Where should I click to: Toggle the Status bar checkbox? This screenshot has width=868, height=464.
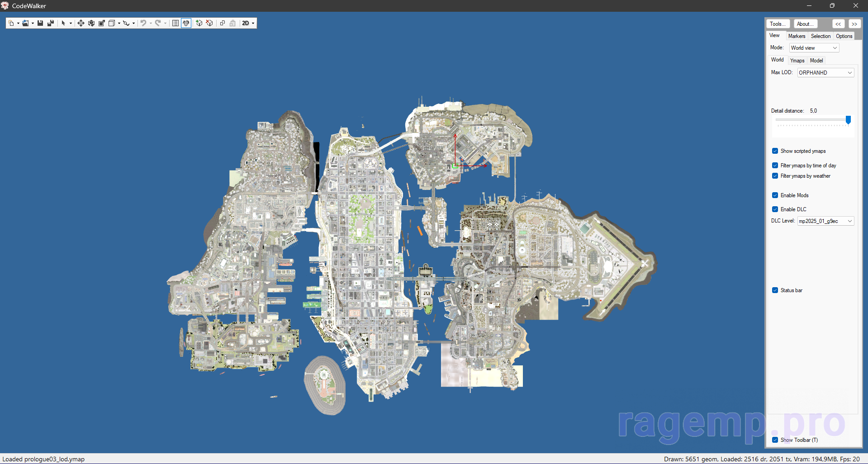[787, 290]
